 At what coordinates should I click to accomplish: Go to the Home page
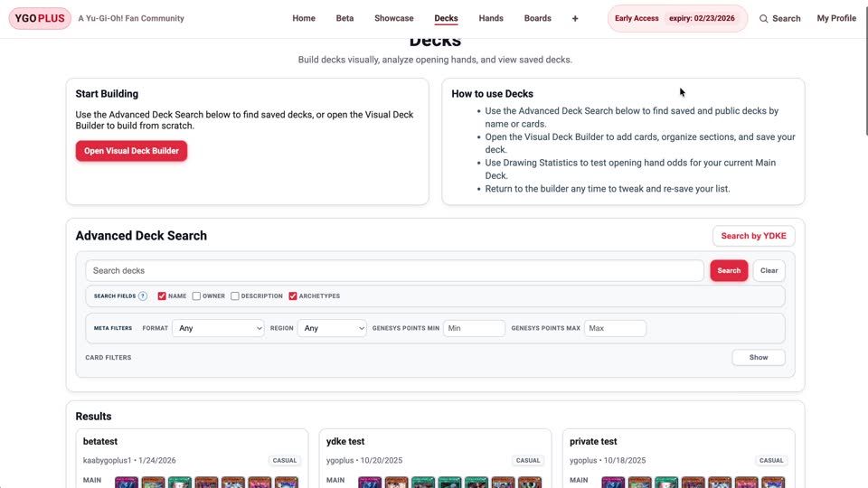tap(304, 18)
